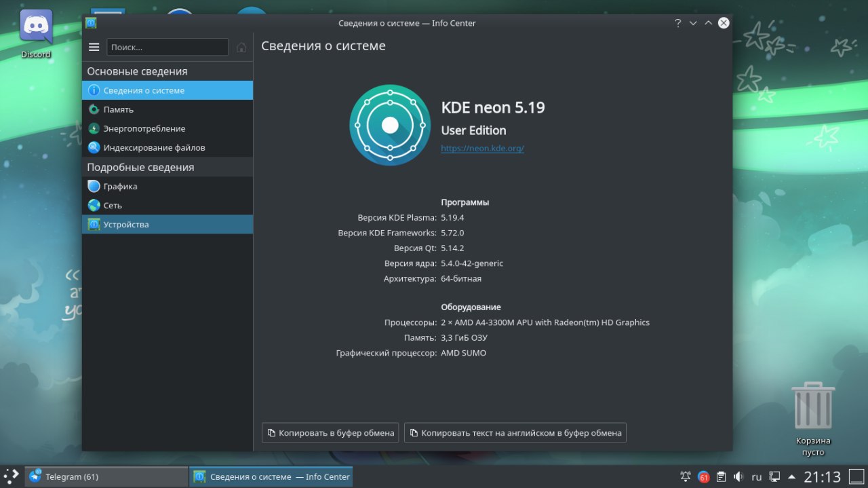Viewport: 868px width, 488px height.
Task: Open the Сеть section
Action: click(167, 205)
